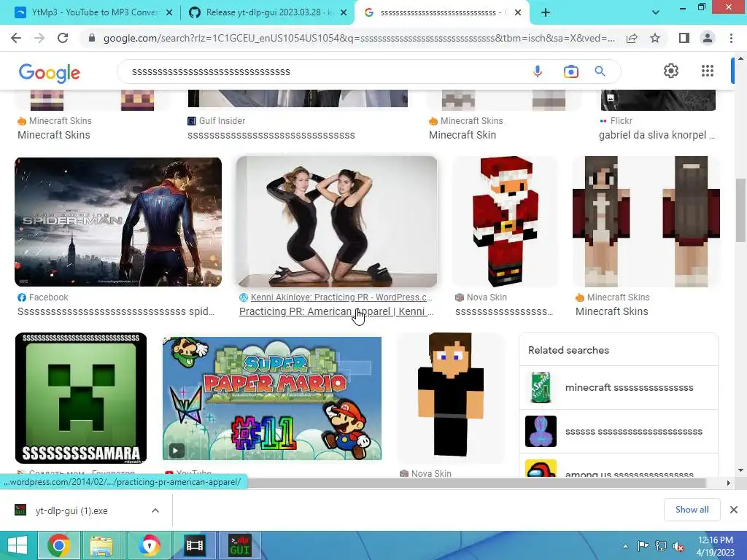Open the yt-dlp GUI taskbar app
The width and height of the screenshot is (747, 560).
click(x=239, y=545)
